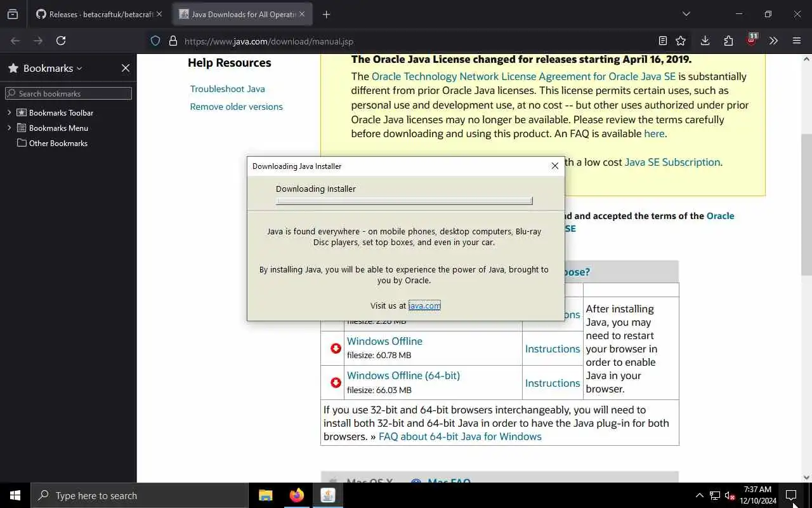
Task: Switch to the Releases betacraftuk GitHub tab
Action: point(95,14)
